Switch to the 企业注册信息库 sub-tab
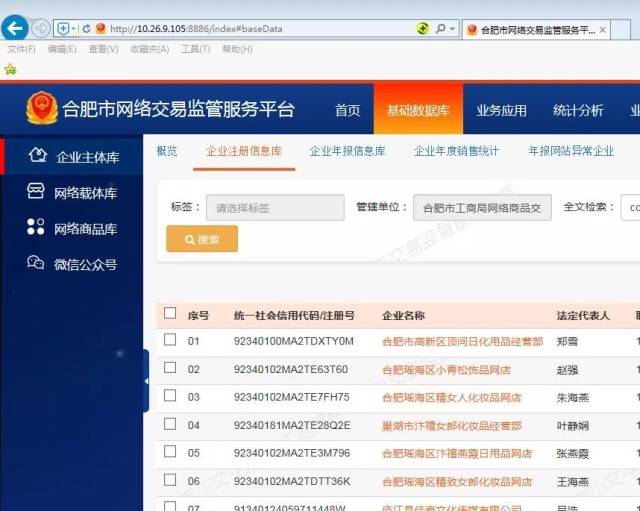This screenshot has height=511, width=640. (x=244, y=151)
